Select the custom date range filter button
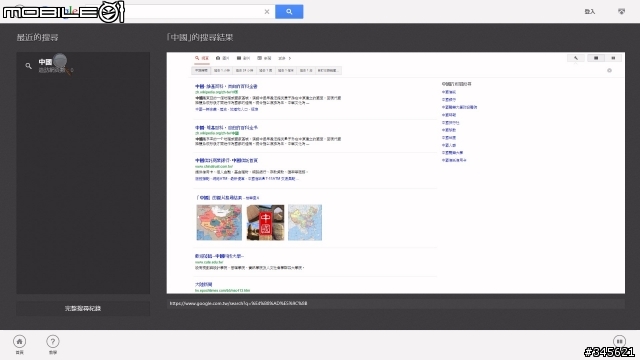The width and height of the screenshot is (640, 360). (x=328, y=71)
